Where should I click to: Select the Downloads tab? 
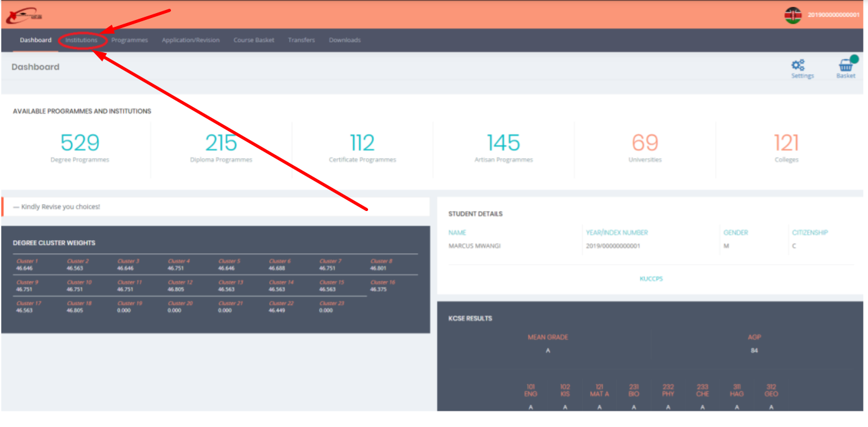click(344, 40)
